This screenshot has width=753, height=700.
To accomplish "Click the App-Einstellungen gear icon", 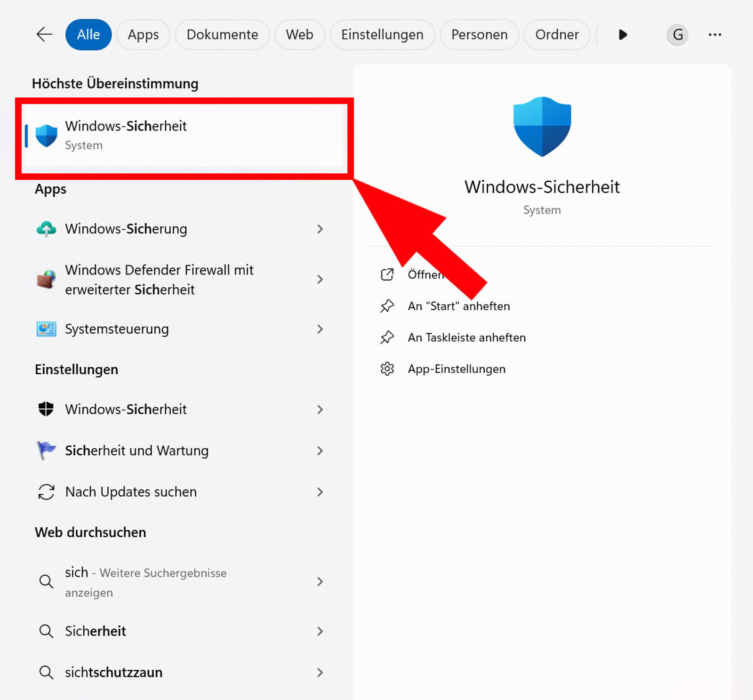I will coord(387,369).
